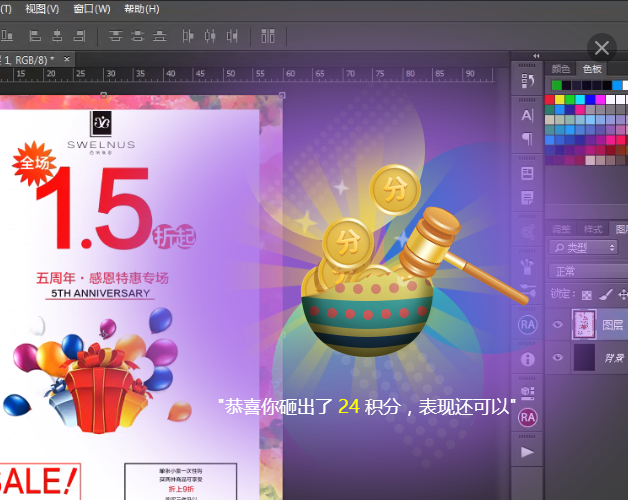Click the SWELNUS logo on poster
Image resolution: width=628 pixels, height=500 pixels.
(101, 133)
